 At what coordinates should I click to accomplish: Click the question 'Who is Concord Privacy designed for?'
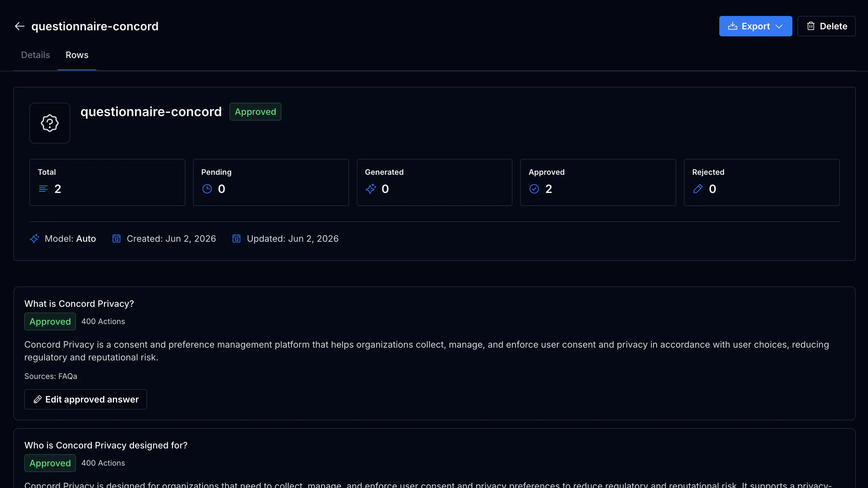[106, 445]
